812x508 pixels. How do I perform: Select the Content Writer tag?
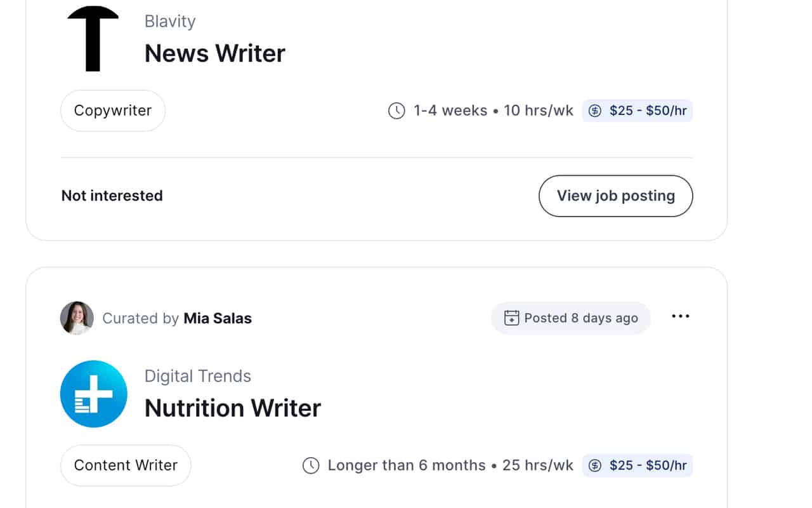[126, 465]
